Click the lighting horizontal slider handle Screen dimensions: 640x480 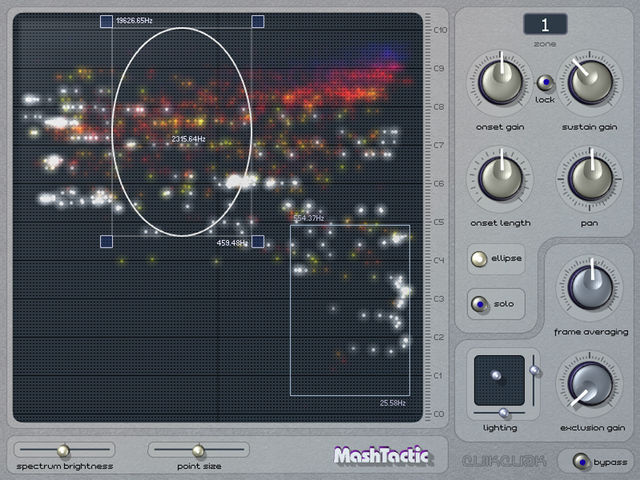pyautogui.click(x=504, y=413)
